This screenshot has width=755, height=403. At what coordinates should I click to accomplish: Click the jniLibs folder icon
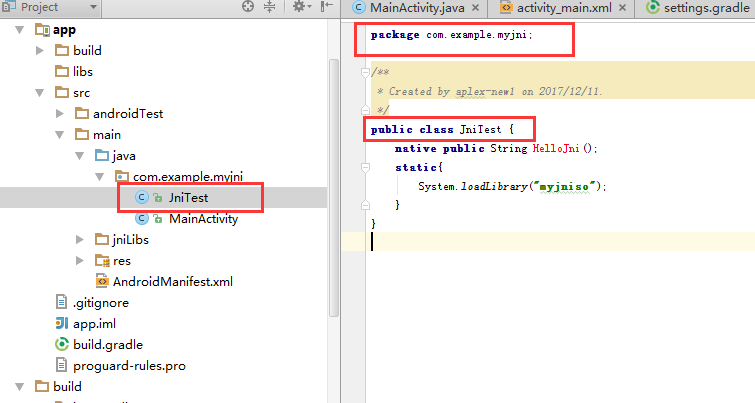click(102, 239)
